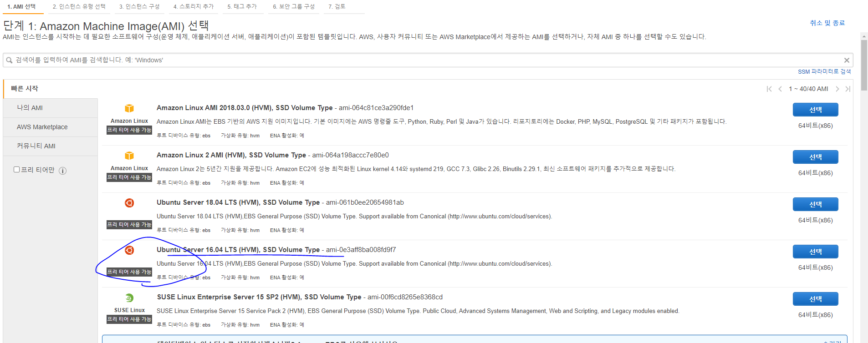
Task: Click the 단계 1 page heading
Action: pyautogui.click(x=106, y=26)
